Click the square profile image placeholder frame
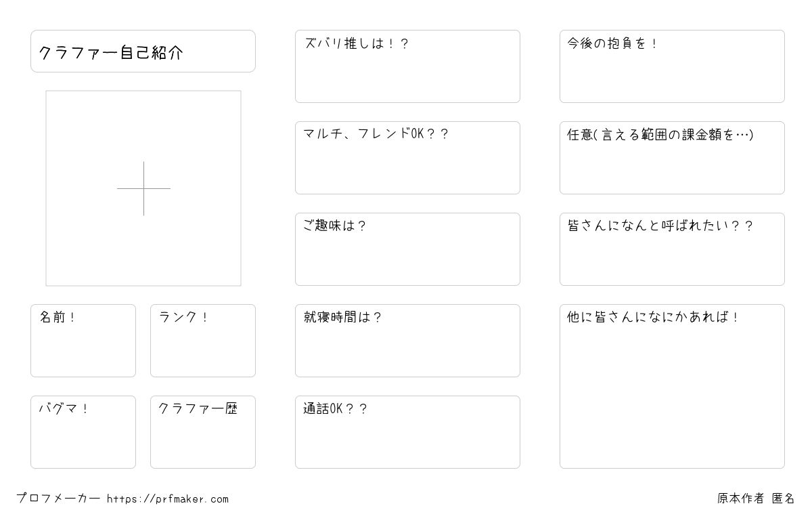The height and width of the screenshot is (508, 812). coord(143,188)
